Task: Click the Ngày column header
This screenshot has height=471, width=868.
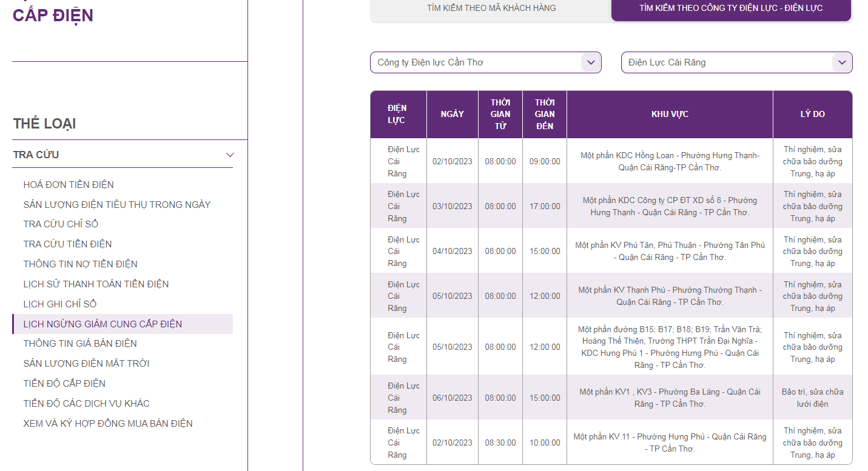Action: [x=452, y=115]
